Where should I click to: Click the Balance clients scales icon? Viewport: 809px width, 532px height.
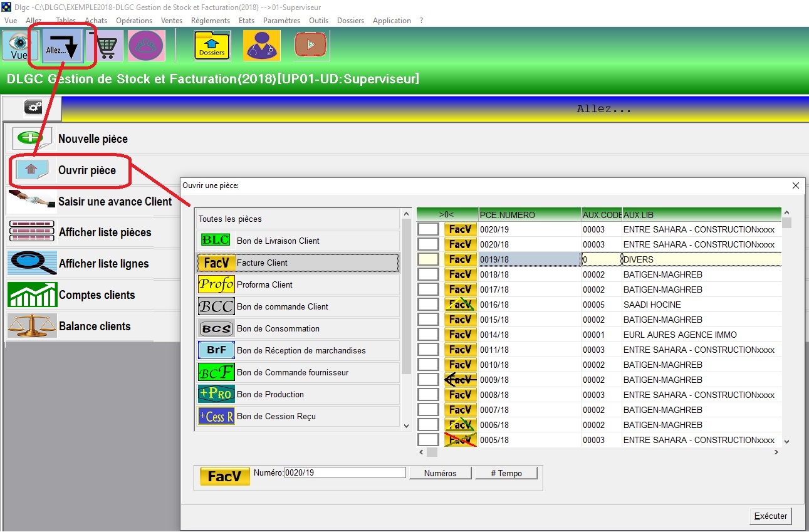(32, 326)
